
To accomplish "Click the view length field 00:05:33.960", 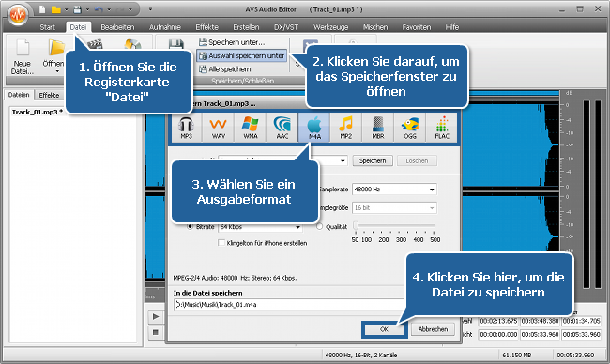I will pyautogui.click(x=581, y=334).
